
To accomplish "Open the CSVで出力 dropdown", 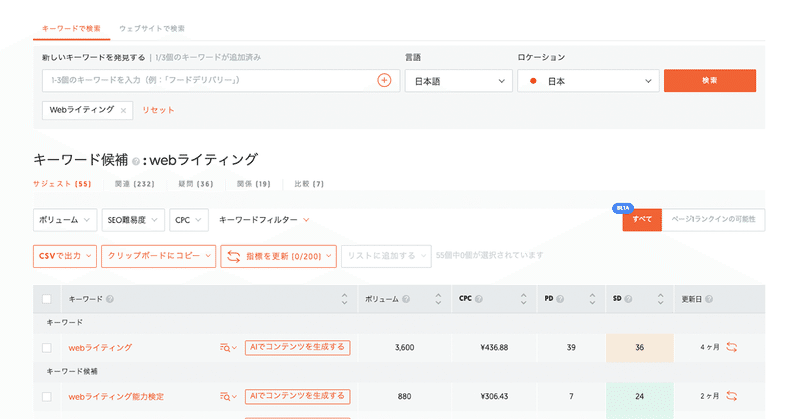I will pos(65,256).
